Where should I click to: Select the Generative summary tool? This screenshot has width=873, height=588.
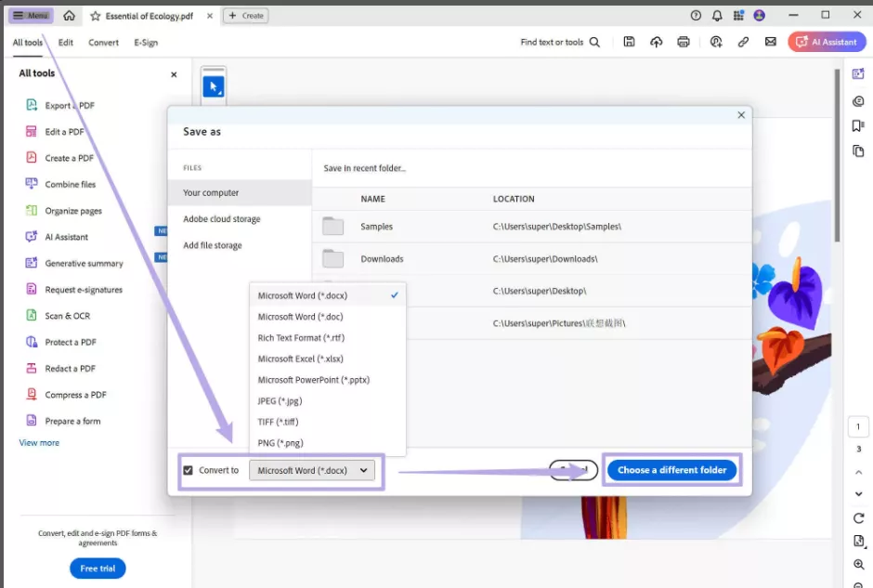tap(84, 264)
